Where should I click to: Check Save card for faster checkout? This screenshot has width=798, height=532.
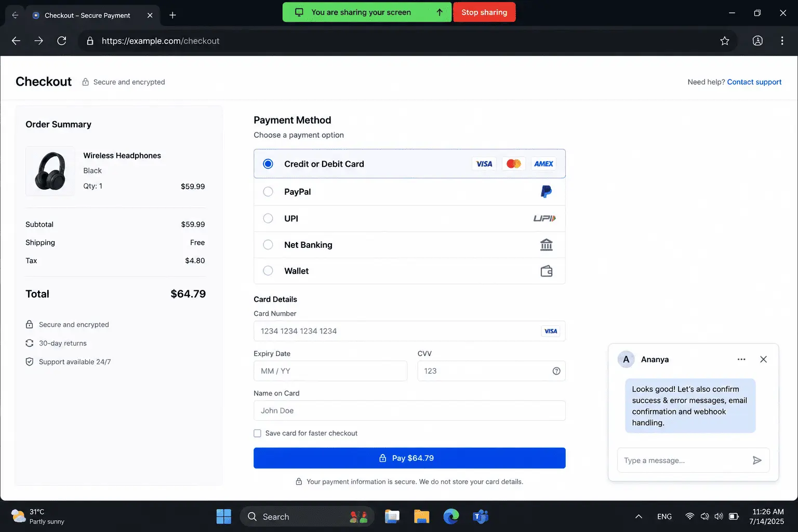(x=257, y=433)
